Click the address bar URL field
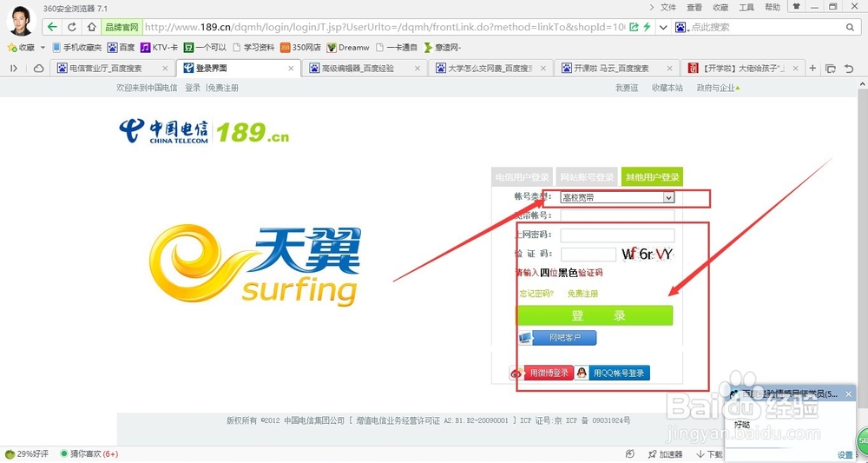Image resolution: width=868 pixels, height=463 pixels. pos(385,27)
